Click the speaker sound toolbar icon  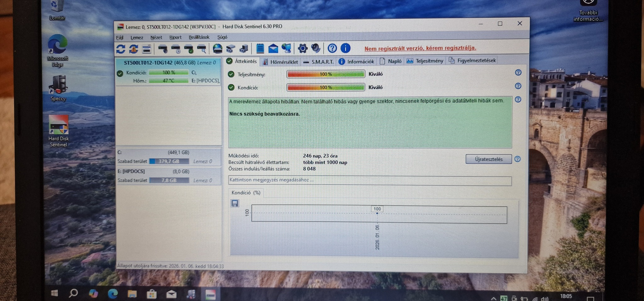(x=316, y=48)
